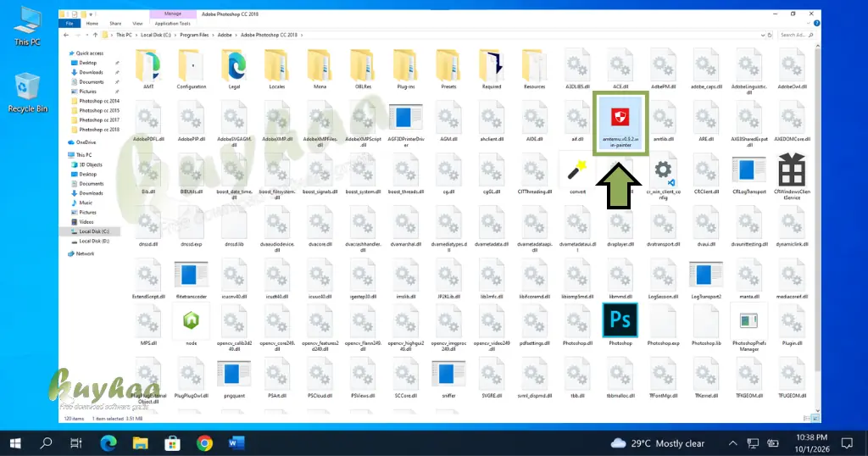
Task: Select the amtemu.v0.9.2 win-painter file
Action: (x=620, y=124)
